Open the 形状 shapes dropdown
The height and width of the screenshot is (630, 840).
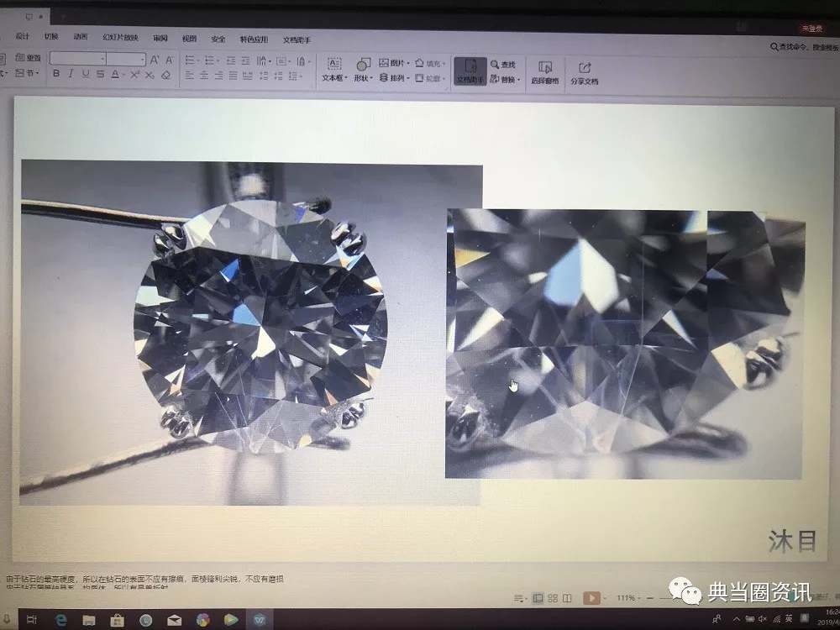click(363, 71)
